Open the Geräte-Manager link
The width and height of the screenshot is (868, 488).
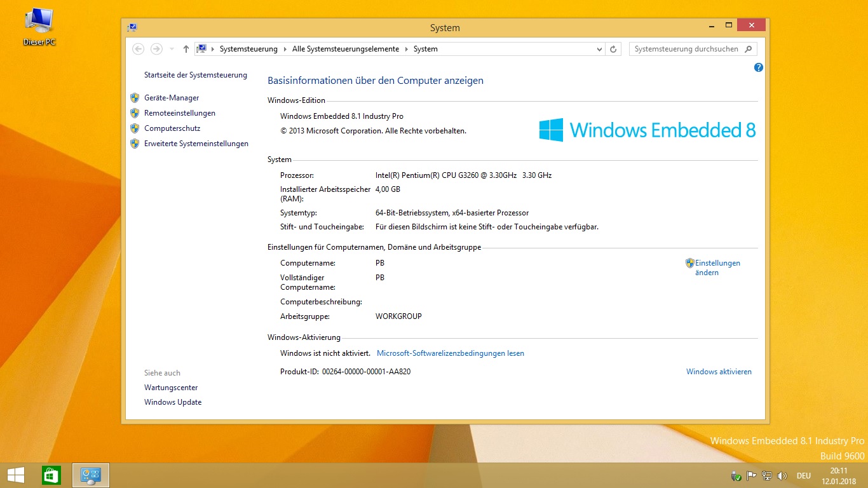172,98
